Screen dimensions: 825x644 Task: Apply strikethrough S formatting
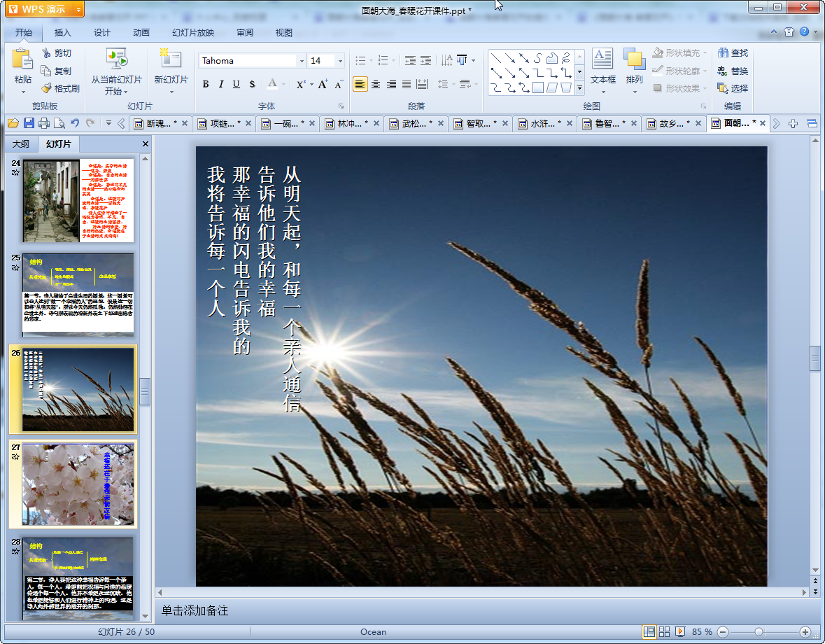252,84
